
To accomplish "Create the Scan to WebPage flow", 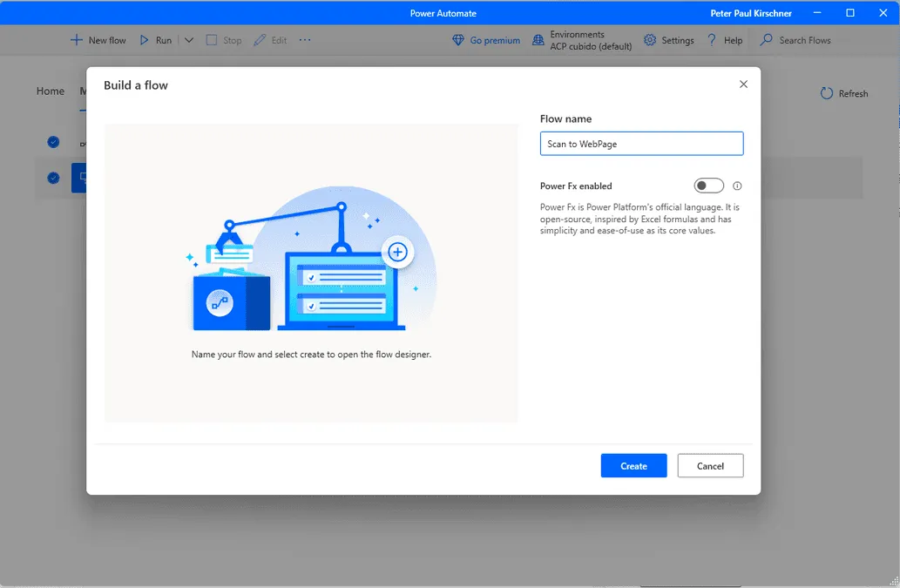I will coord(633,465).
